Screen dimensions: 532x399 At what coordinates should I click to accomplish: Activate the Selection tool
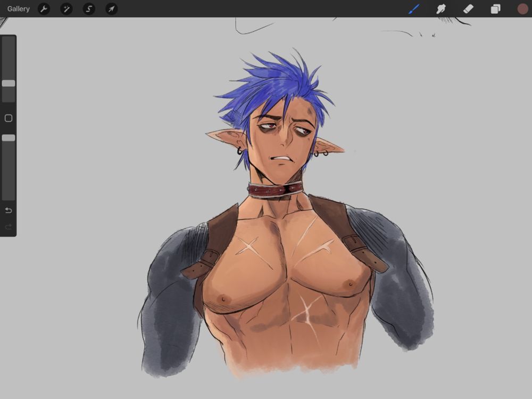point(89,9)
